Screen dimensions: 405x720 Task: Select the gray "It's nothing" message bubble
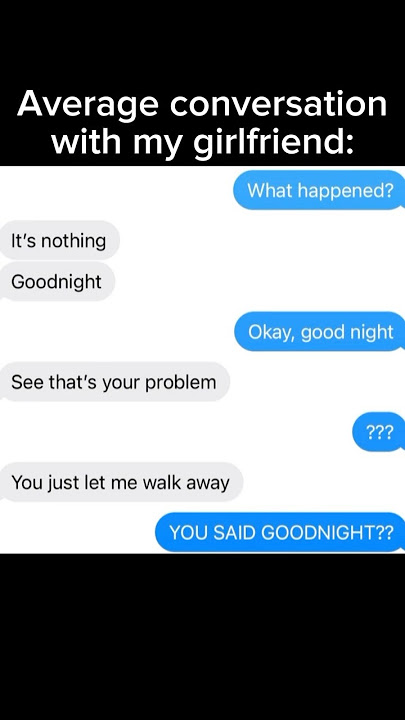pos(59,240)
